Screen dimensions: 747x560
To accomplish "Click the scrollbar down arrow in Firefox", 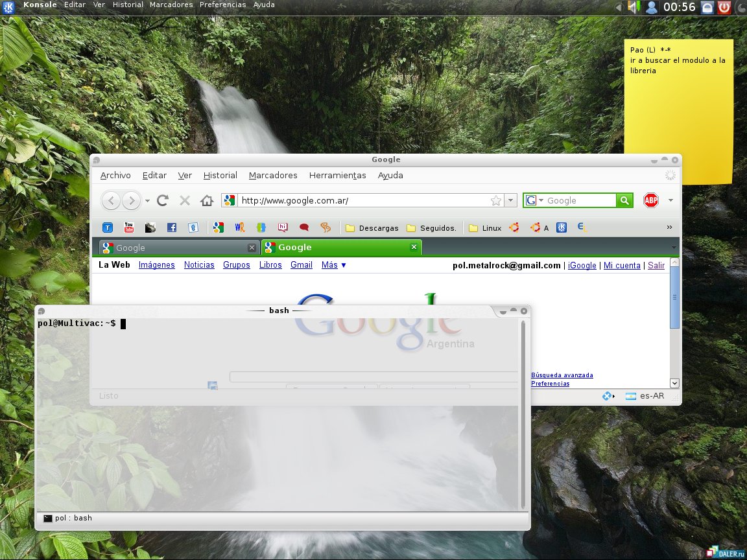I will click(674, 383).
